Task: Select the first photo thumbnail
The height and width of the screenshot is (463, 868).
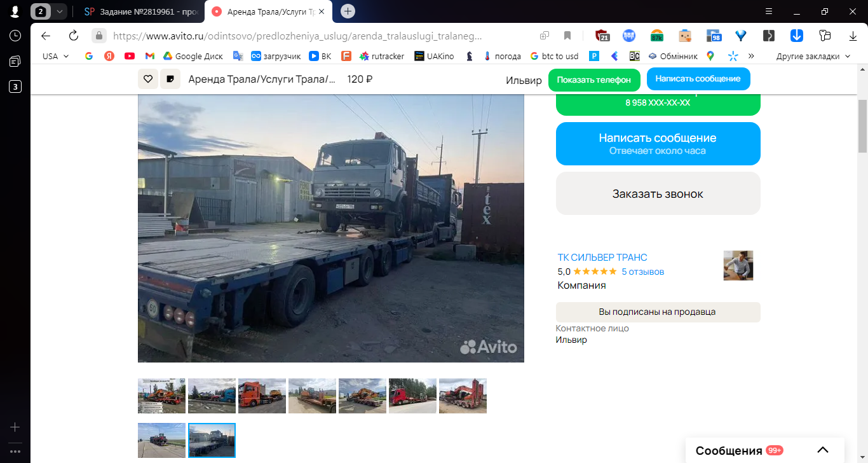Action: pos(162,396)
